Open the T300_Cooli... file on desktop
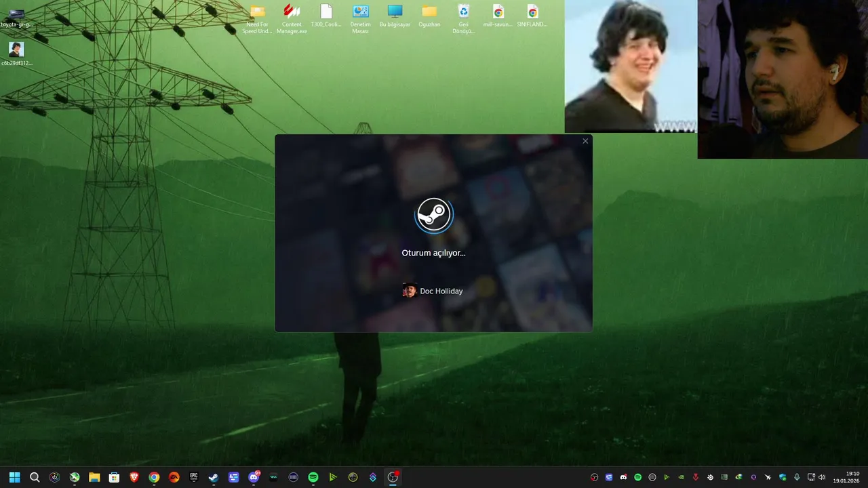Viewport: 868px width, 488px height. point(326,16)
